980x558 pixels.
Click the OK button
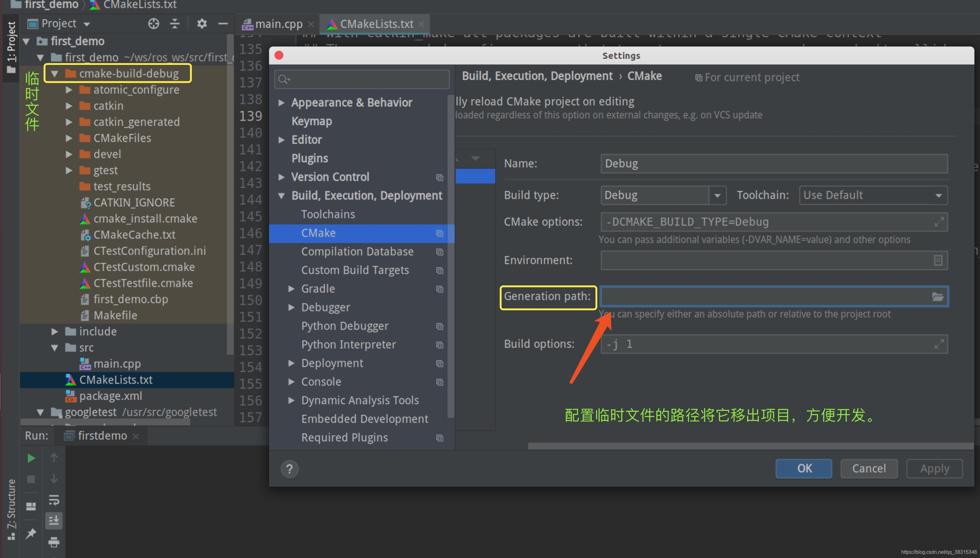coord(804,468)
